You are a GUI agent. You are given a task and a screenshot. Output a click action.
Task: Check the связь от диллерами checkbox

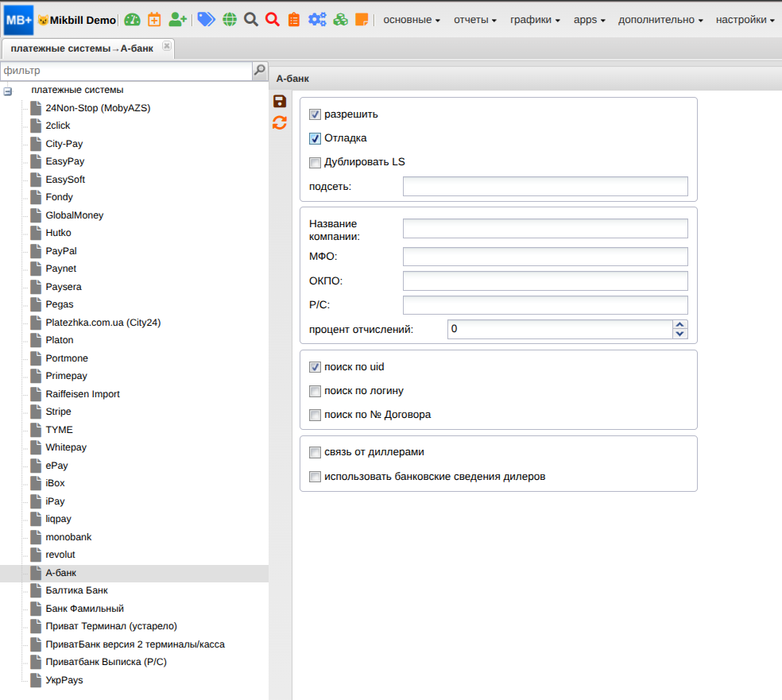pyautogui.click(x=315, y=452)
